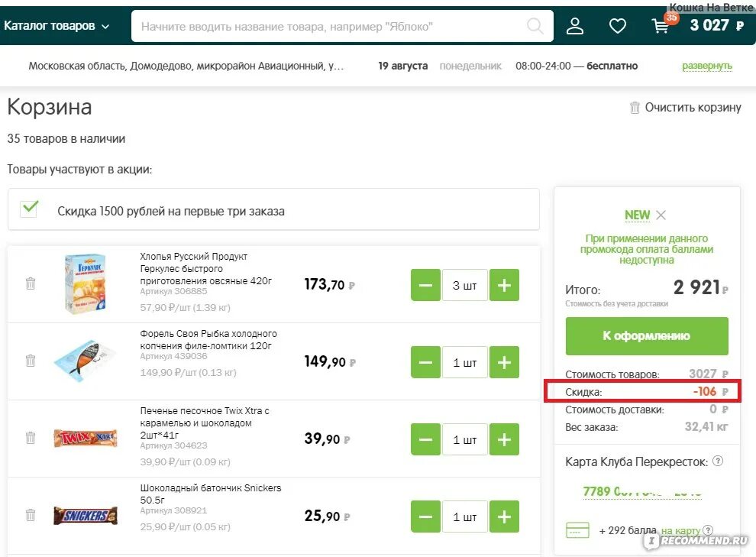The height and width of the screenshot is (557, 756).
Task: Open favorites heart icon in header
Action: pos(618,26)
